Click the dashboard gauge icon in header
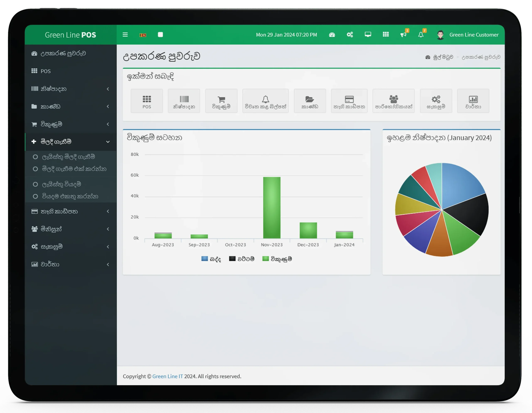 pyautogui.click(x=332, y=34)
